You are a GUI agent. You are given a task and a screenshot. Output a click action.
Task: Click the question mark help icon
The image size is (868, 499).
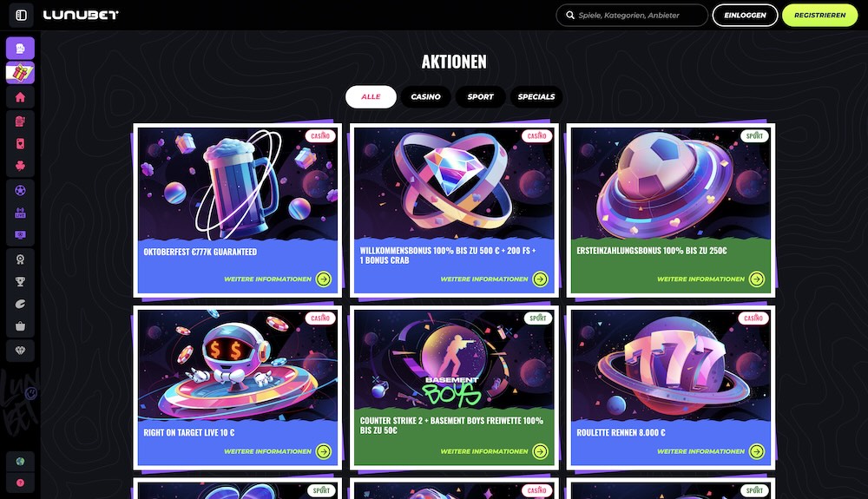pyautogui.click(x=21, y=483)
